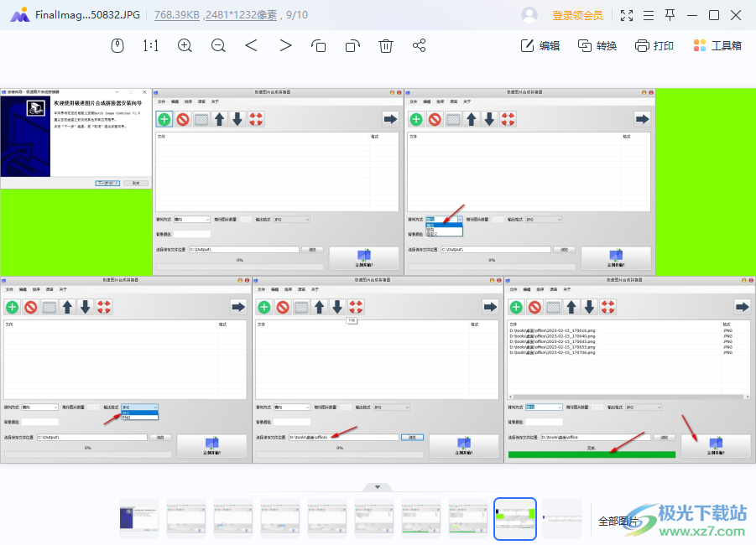This screenshot has width=756, height=545.
Task: Open the first thumbnail with blue installer
Action: pos(139,519)
